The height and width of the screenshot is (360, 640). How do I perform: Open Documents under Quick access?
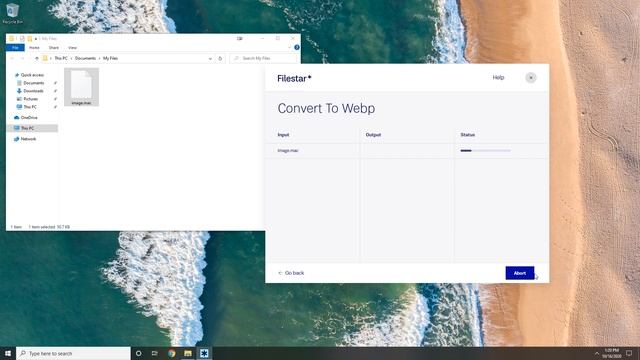click(x=33, y=83)
